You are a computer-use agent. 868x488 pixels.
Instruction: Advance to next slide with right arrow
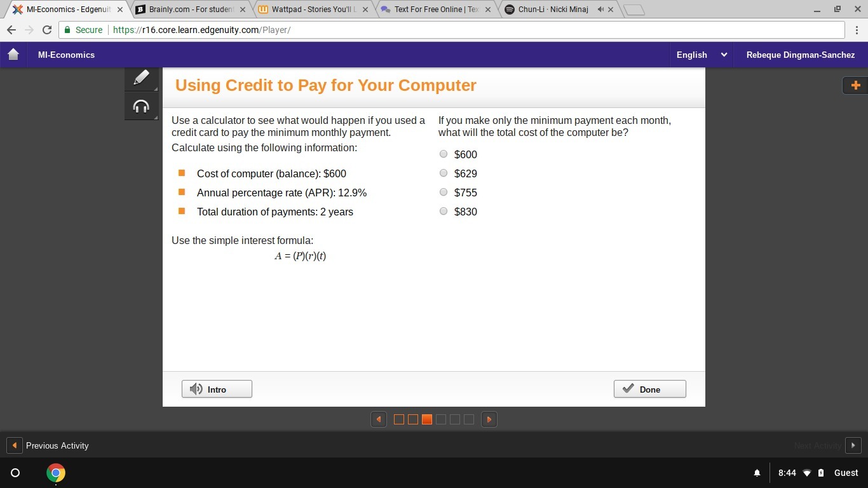[489, 419]
